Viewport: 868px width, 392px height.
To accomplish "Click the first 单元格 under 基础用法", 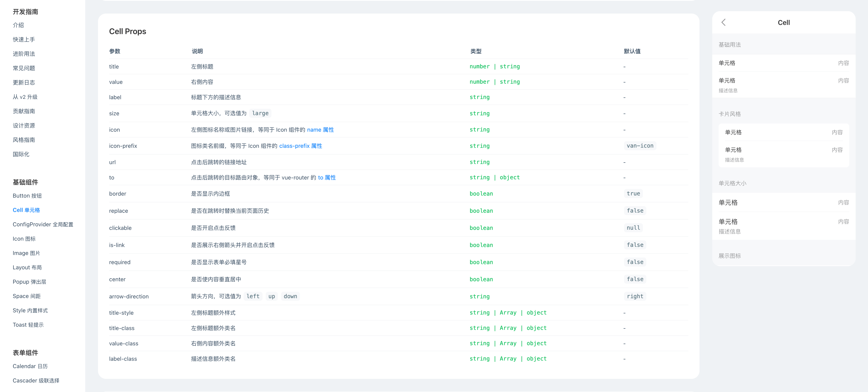I will point(783,63).
